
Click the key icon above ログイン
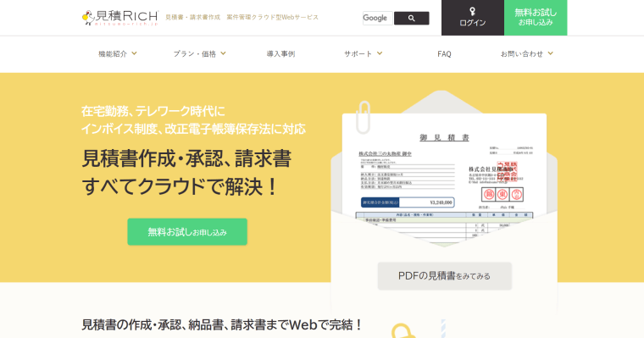point(472,11)
